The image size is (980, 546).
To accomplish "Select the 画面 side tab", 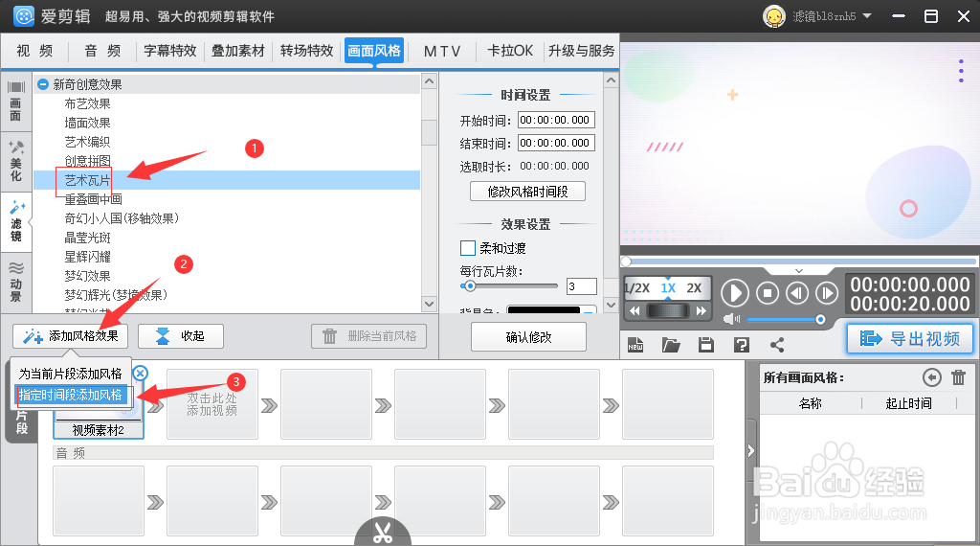I will coord(15,100).
